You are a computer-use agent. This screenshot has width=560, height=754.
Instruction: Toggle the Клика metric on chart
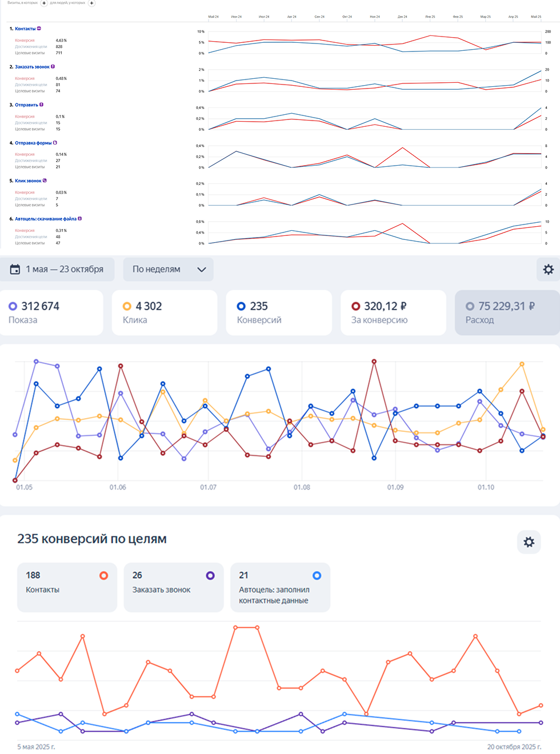pyautogui.click(x=165, y=312)
